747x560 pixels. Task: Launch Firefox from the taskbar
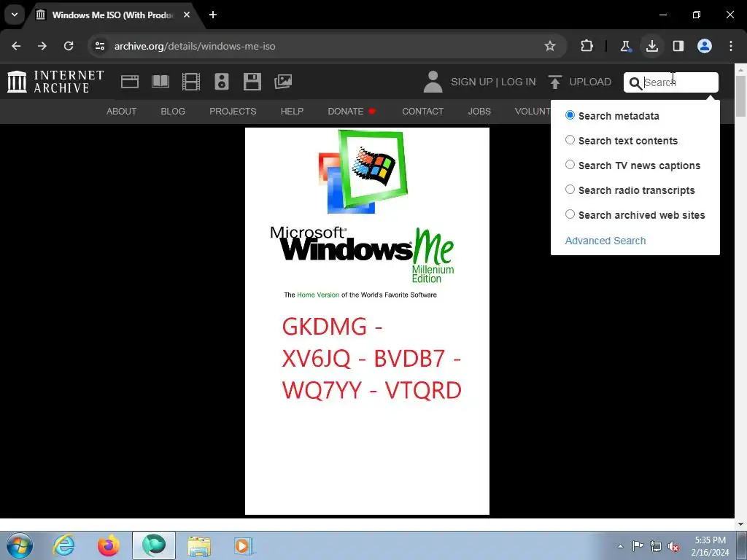pyautogui.click(x=109, y=545)
